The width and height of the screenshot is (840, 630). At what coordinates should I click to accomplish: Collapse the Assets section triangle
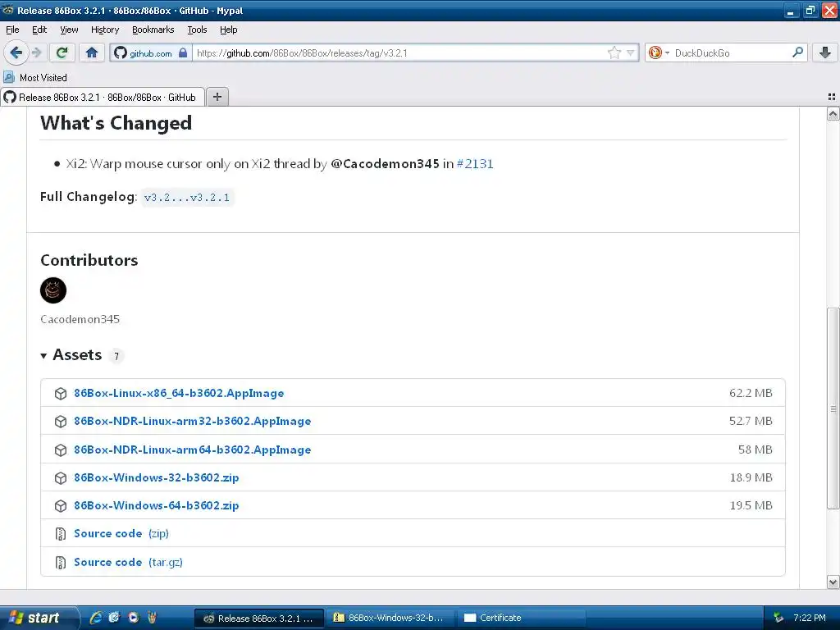coord(43,355)
